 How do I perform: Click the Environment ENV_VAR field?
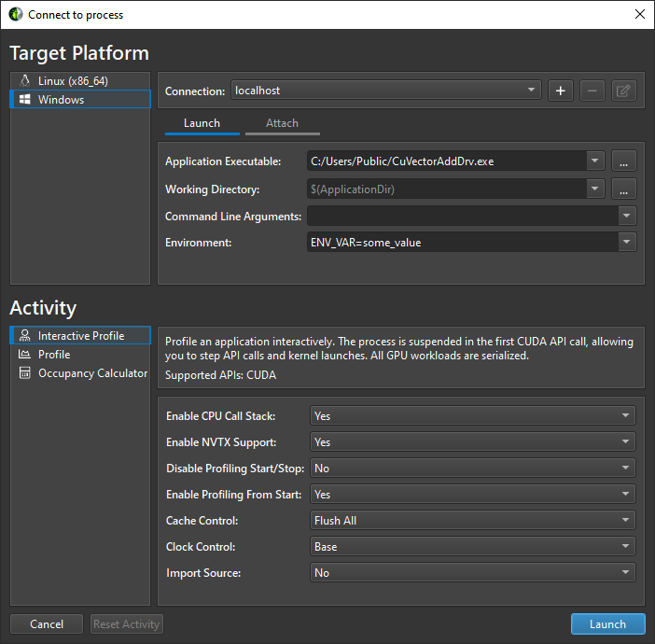(x=463, y=242)
